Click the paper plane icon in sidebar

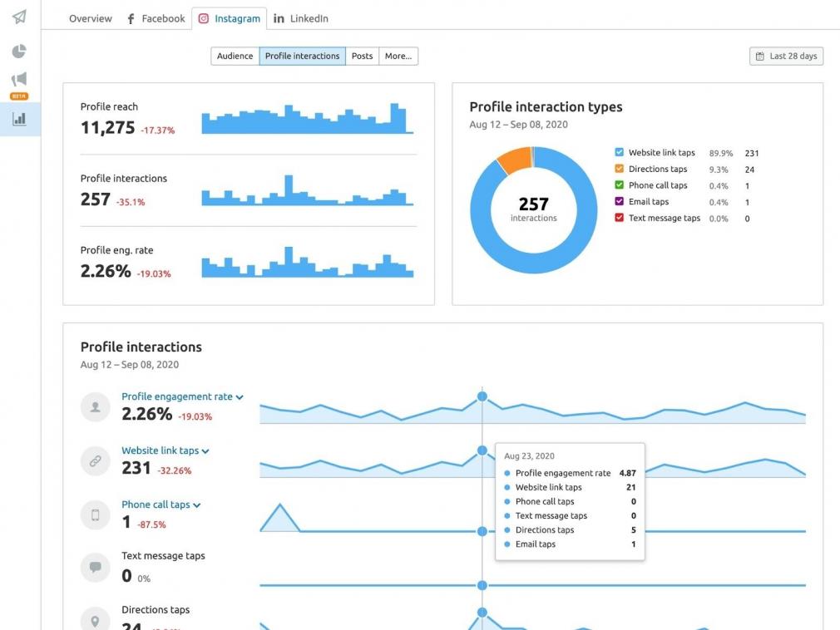[x=19, y=17]
